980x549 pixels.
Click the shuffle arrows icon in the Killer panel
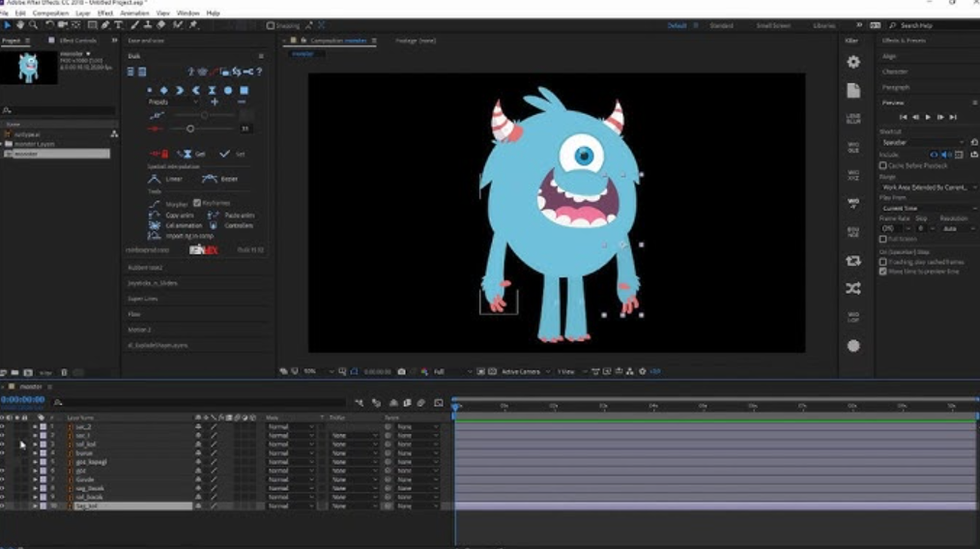coord(853,288)
